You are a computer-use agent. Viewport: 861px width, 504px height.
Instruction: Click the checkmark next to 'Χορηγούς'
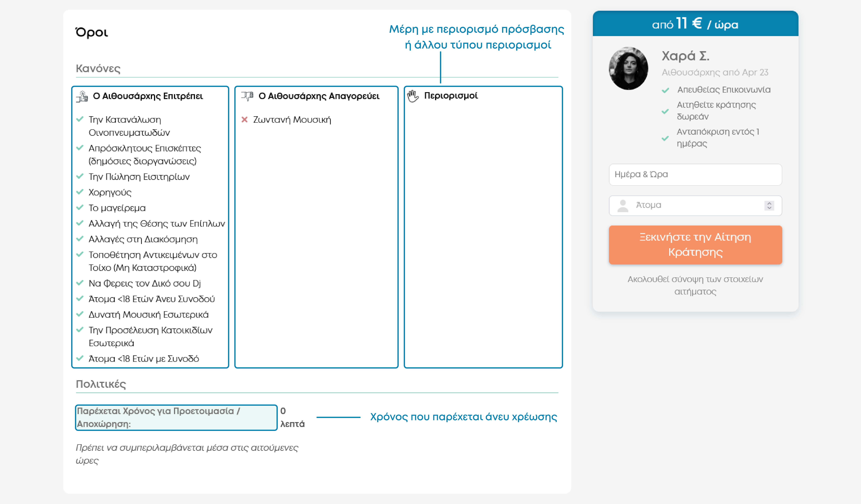point(80,192)
